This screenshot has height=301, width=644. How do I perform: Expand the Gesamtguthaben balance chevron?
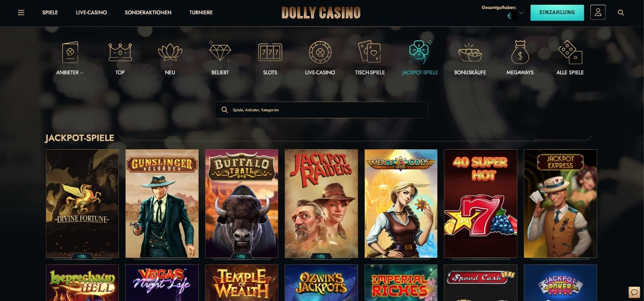click(522, 13)
